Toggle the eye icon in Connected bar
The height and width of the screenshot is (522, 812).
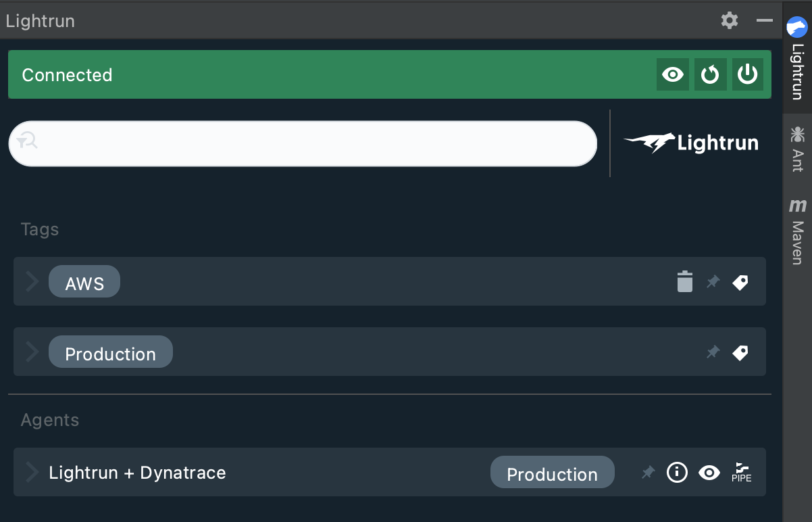click(673, 74)
